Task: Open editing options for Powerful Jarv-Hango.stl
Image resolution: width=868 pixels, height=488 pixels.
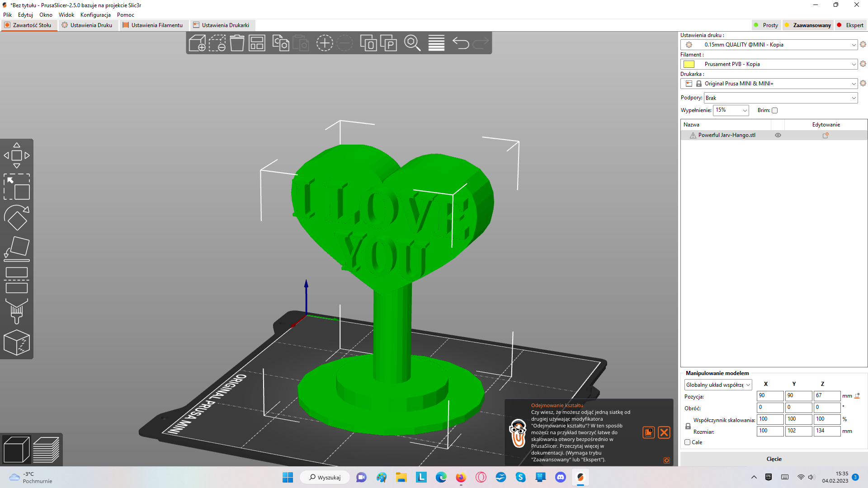Action: [826, 135]
